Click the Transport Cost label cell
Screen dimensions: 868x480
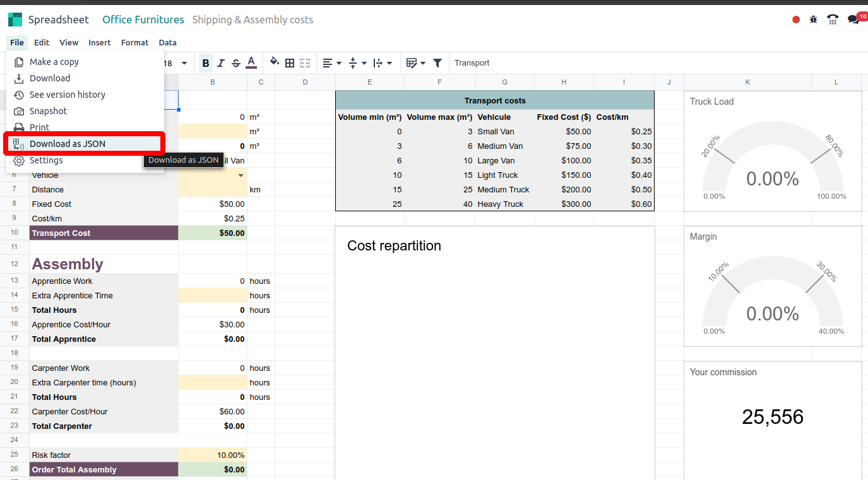[104, 233]
